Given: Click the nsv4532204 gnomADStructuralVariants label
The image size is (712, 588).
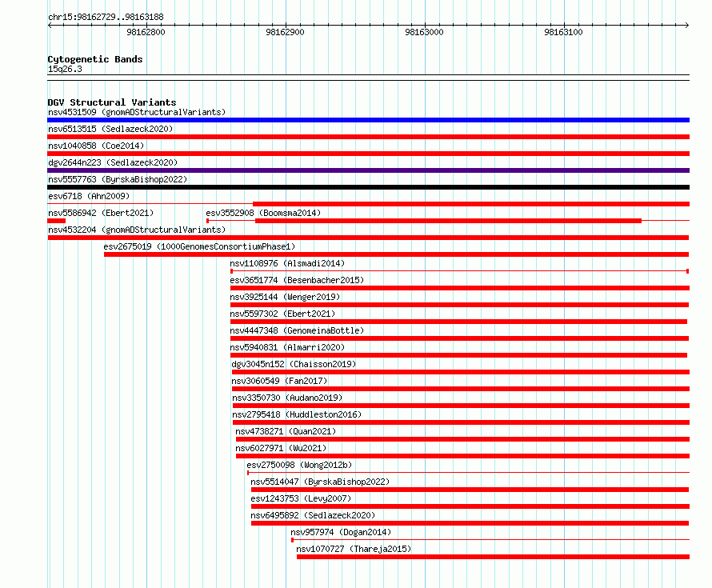Looking at the screenshot, I should (137, 230).
